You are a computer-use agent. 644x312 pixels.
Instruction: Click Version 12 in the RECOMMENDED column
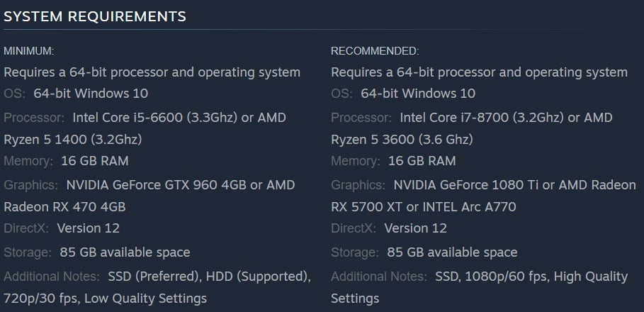pyautogui.click(x=415, y=228)
